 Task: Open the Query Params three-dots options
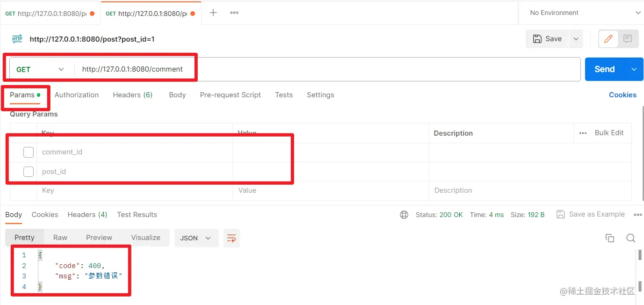[583, 133]
